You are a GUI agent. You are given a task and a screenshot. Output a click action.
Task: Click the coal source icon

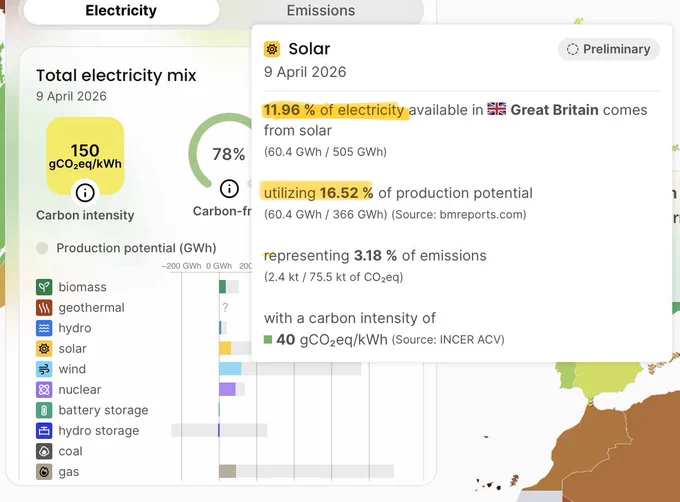point(44,451)
